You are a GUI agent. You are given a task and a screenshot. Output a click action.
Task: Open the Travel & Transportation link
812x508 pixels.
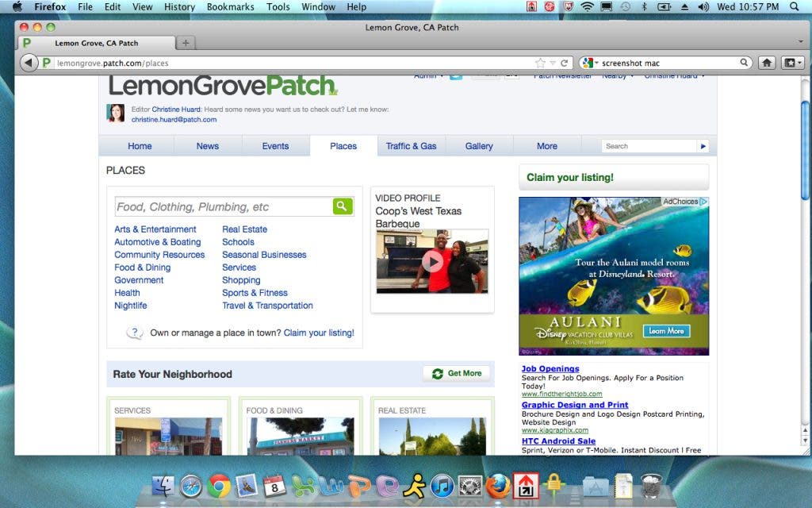[267, 306]
